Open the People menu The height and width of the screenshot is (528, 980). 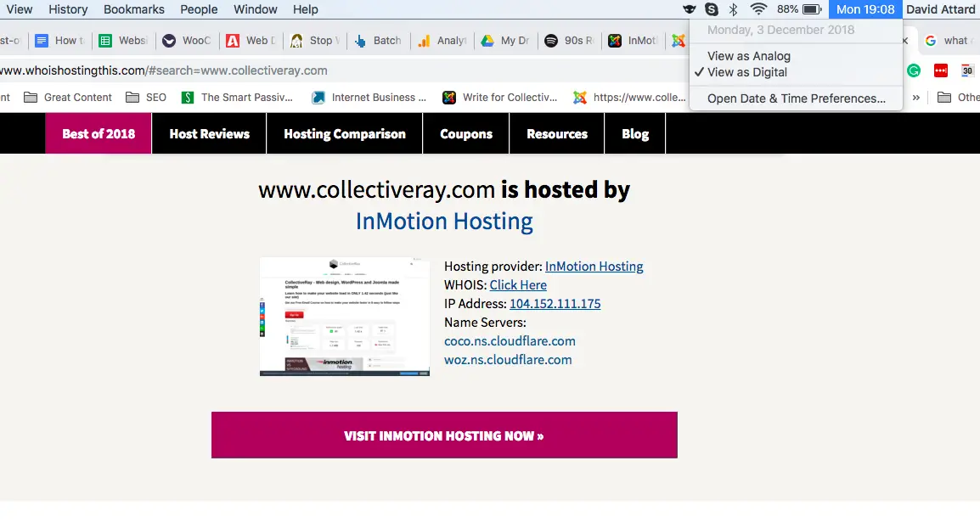tap(199, 9)
